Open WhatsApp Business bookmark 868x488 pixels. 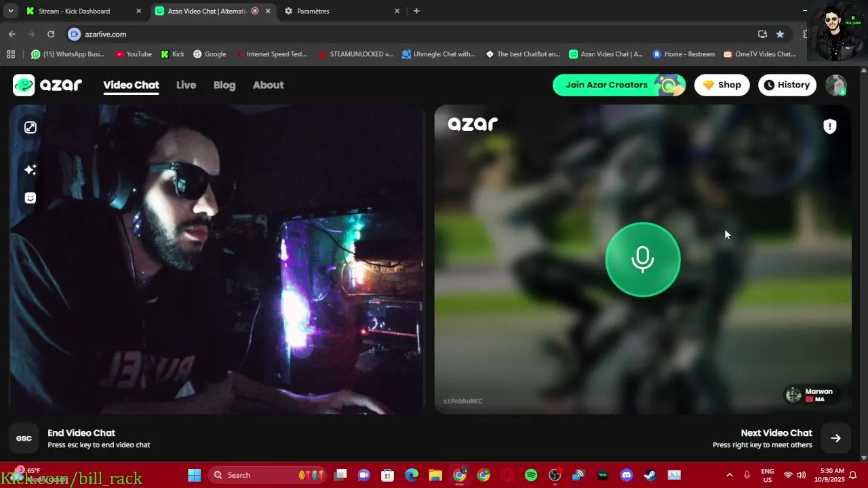tap(68, 54)
